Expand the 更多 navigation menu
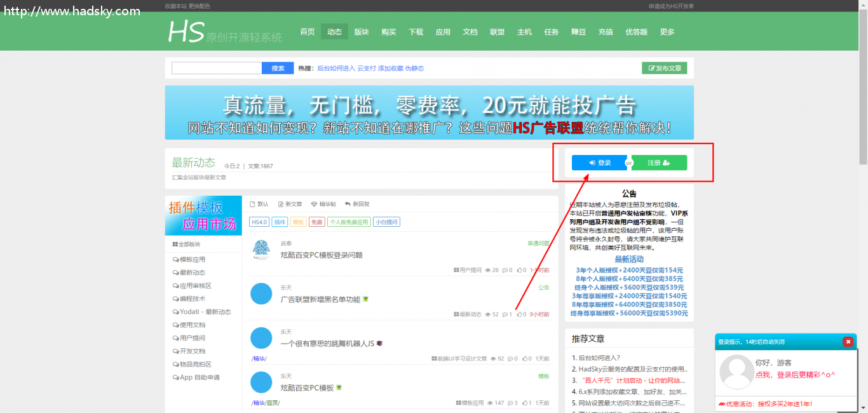This screenshot has width=868, height=413. pyautogui.click(x=667, y=32)
